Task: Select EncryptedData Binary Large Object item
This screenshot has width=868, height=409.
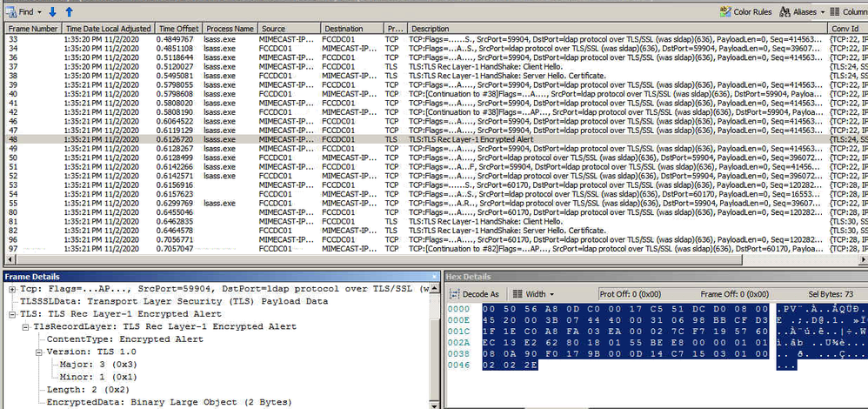Action: [x=169, y=402]
